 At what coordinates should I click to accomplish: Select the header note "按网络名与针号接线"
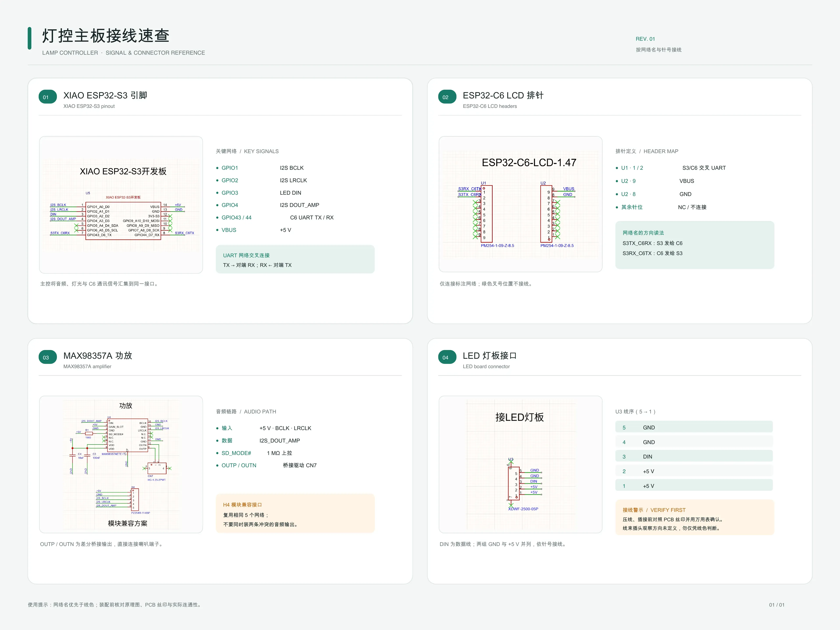click(x=658, y=50)
